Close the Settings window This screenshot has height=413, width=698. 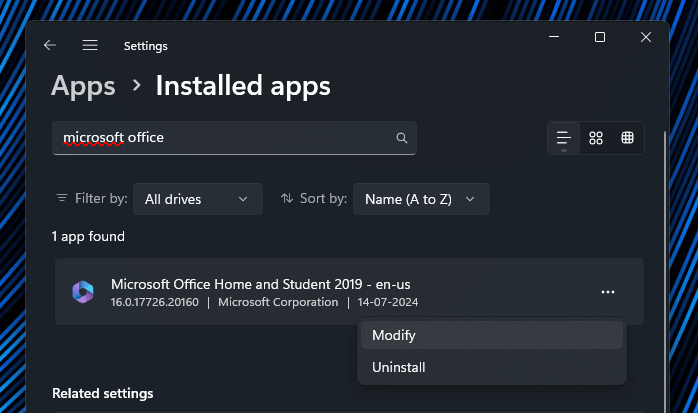tap(645, 37)
